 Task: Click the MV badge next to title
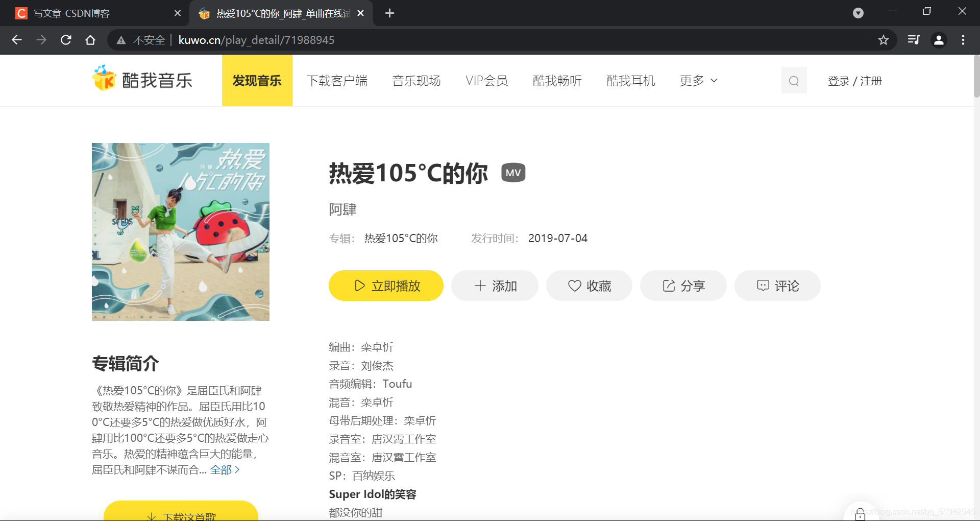[513, 173]
